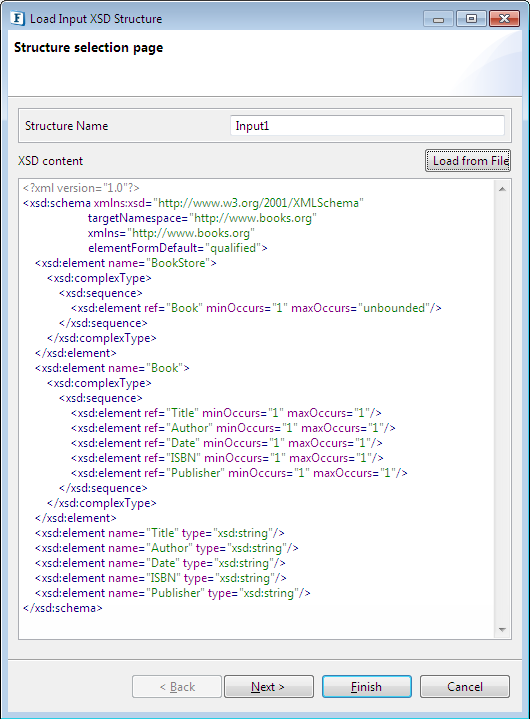This screenshot has height=719, width=530.
Task: Click the Load from File button
Action: click(468, 161)
